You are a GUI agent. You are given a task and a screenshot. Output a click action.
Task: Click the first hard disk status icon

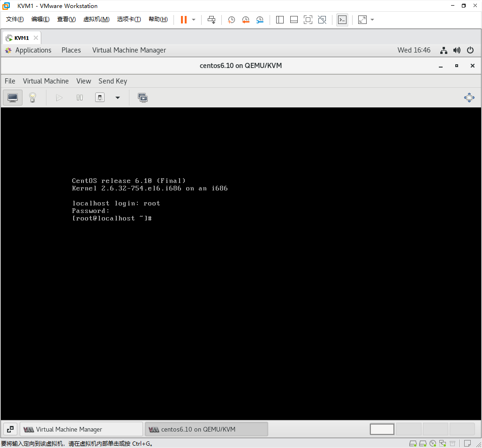point(413,443)
